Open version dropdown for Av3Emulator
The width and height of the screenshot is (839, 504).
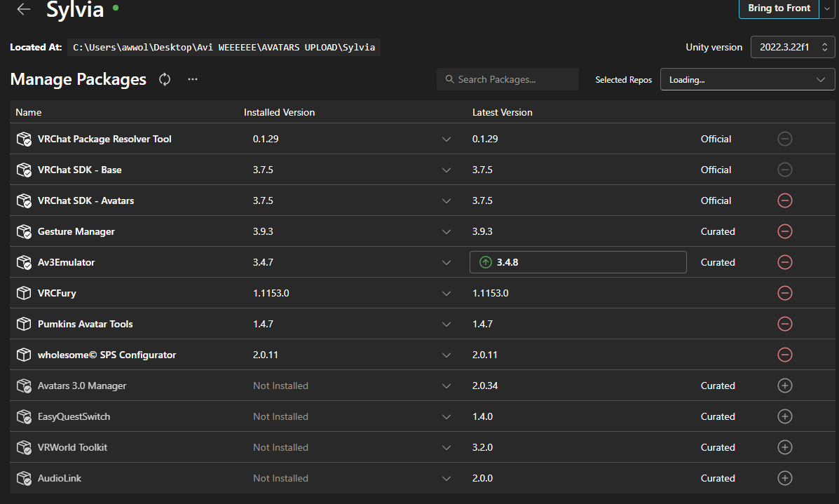click(446, 263)
